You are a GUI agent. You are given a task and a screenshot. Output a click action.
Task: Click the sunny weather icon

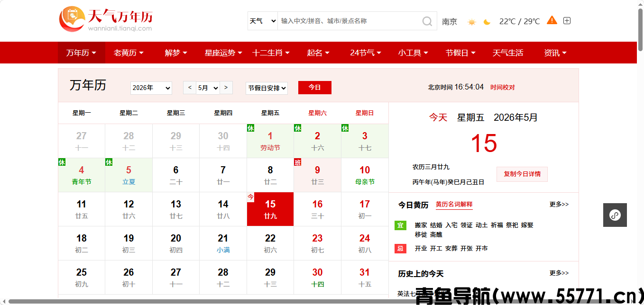[x=471, y=22]
